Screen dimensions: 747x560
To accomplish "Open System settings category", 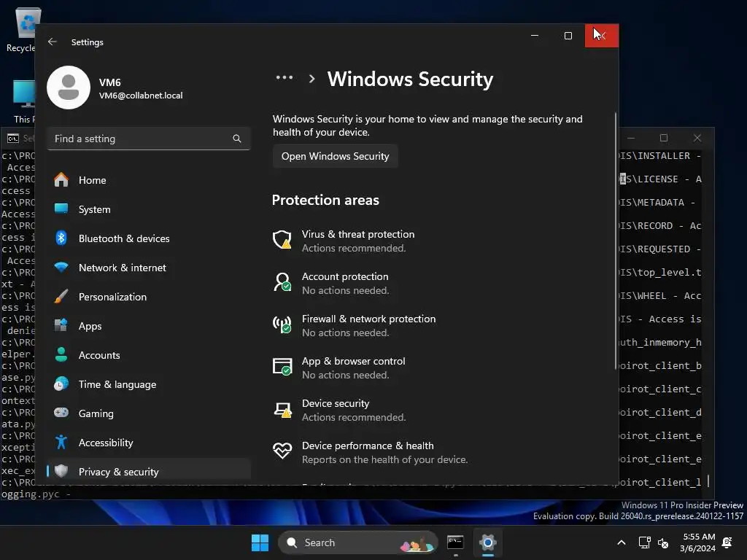I will click(x=149, y=209).
